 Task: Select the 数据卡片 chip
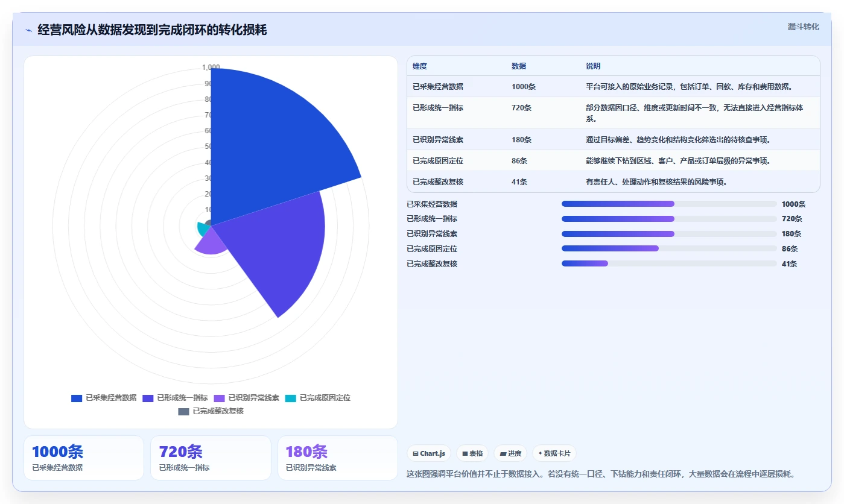(554, 453)
